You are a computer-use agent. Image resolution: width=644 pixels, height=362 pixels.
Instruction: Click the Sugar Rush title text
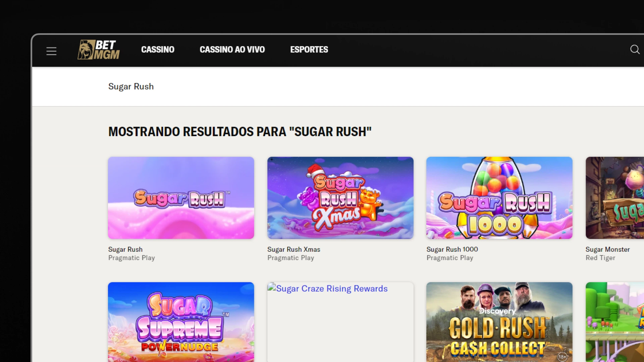125,249
